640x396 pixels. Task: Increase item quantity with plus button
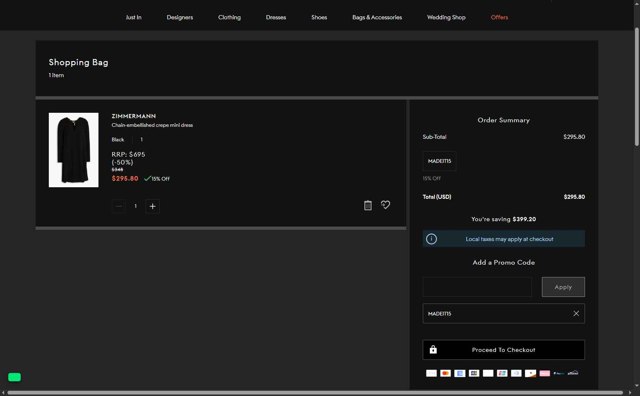(152, 206)
